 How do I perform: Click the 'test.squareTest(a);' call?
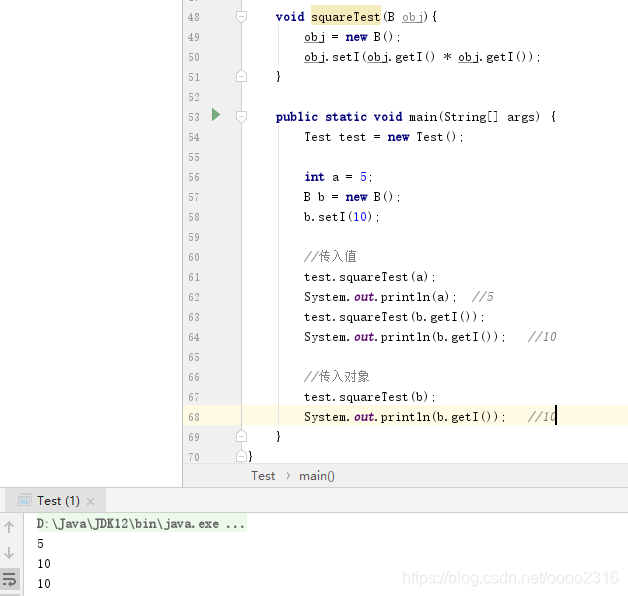point(369,277)
